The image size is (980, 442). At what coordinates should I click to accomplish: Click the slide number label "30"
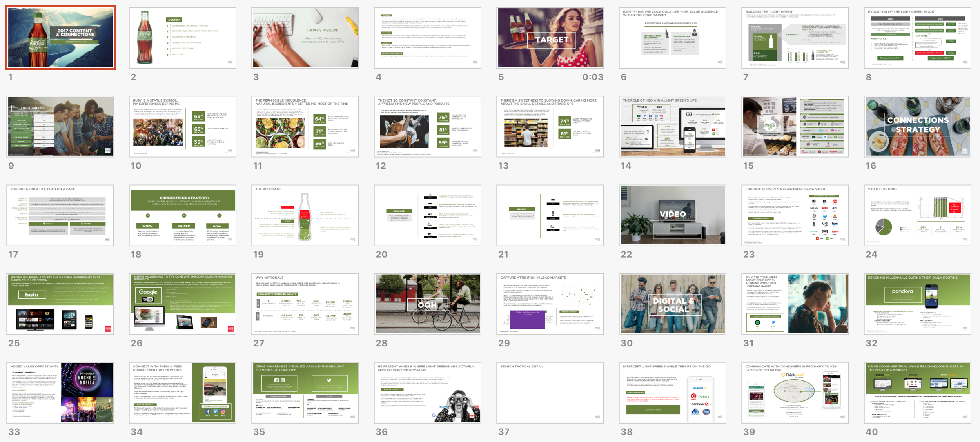click(x=626, y=343)
